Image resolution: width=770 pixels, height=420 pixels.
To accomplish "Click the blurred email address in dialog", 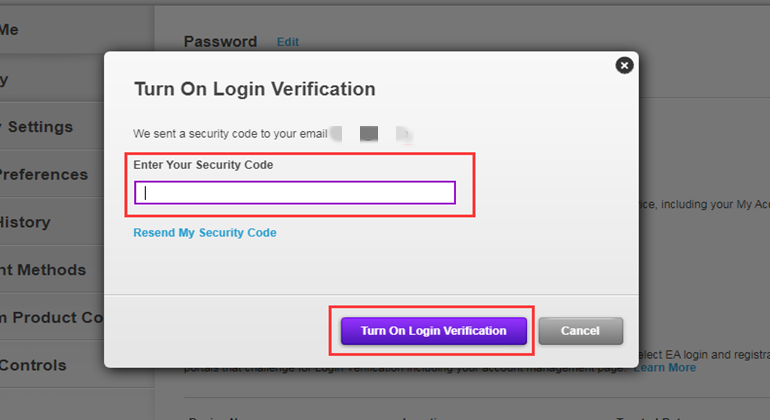I will click(x=370, y=133).
